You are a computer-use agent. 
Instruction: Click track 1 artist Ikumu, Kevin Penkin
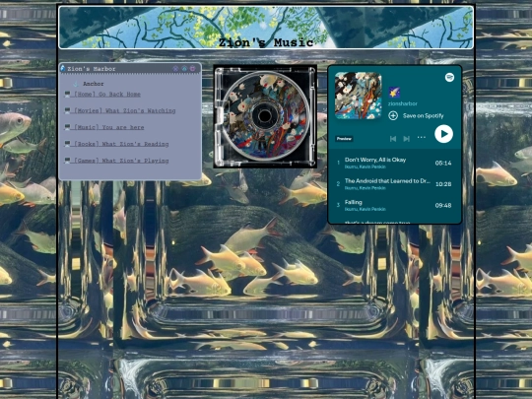(x=366, y=166)
